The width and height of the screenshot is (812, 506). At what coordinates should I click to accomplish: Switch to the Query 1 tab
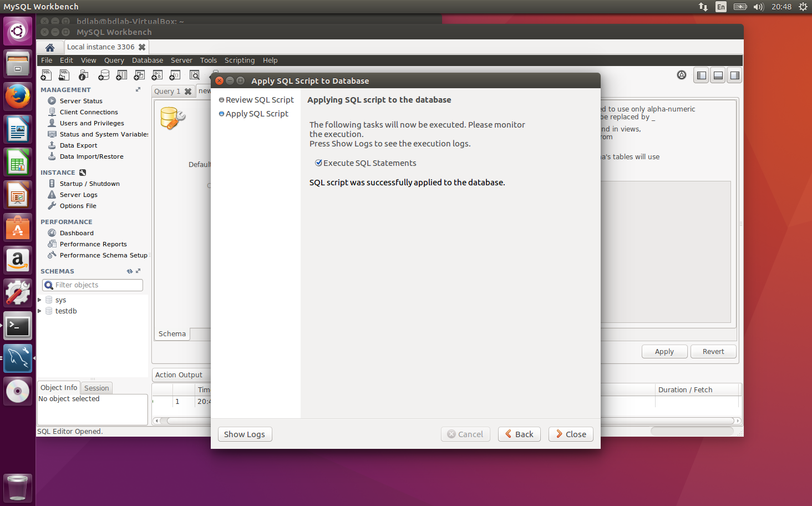[167, 92]
